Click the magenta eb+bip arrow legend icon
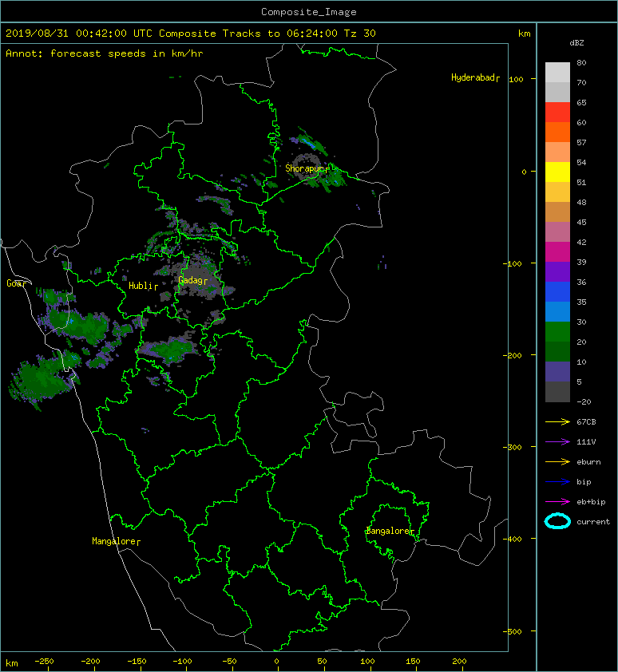 pos(557,501)
